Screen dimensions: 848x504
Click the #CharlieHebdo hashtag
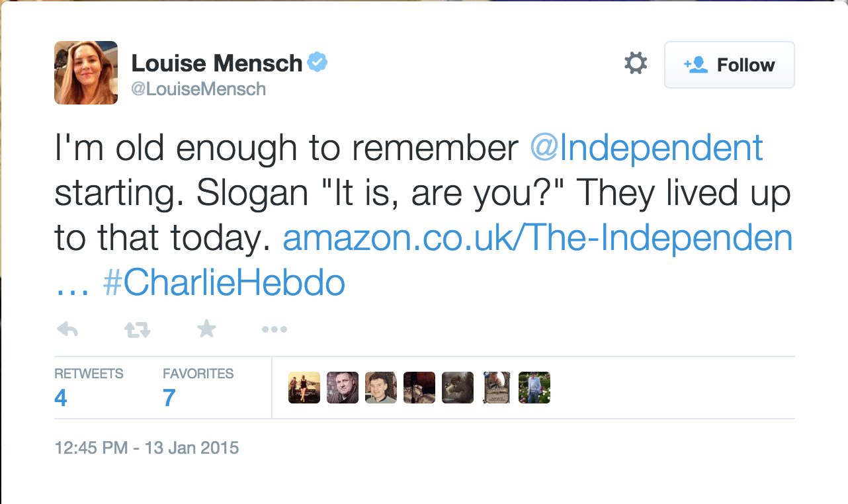click(x=224, y=283)
